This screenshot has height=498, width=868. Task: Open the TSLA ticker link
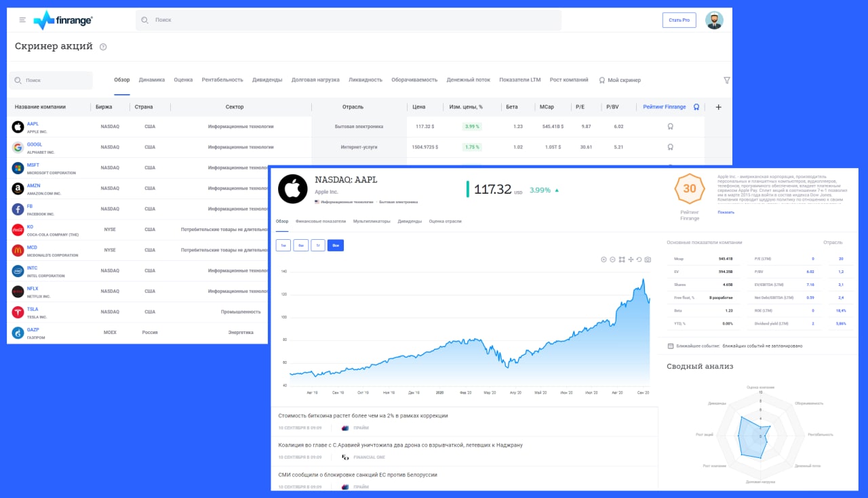click(x=33, y=310)
